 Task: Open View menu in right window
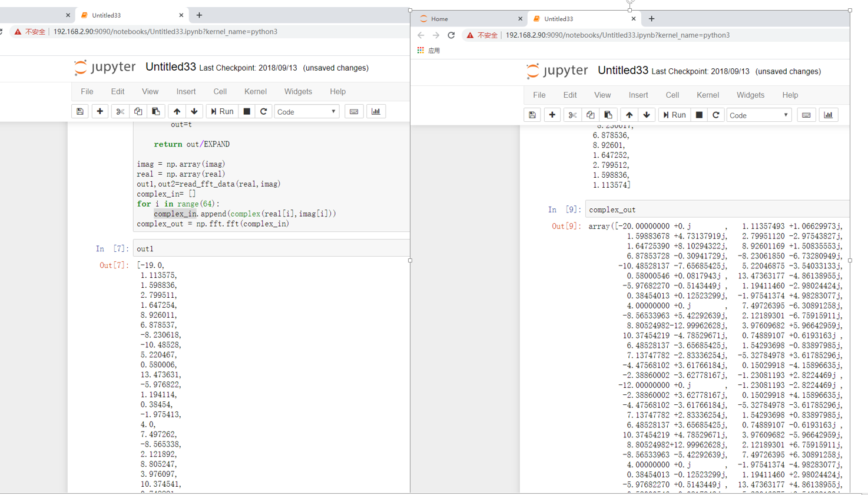click(x=602, y=95)
